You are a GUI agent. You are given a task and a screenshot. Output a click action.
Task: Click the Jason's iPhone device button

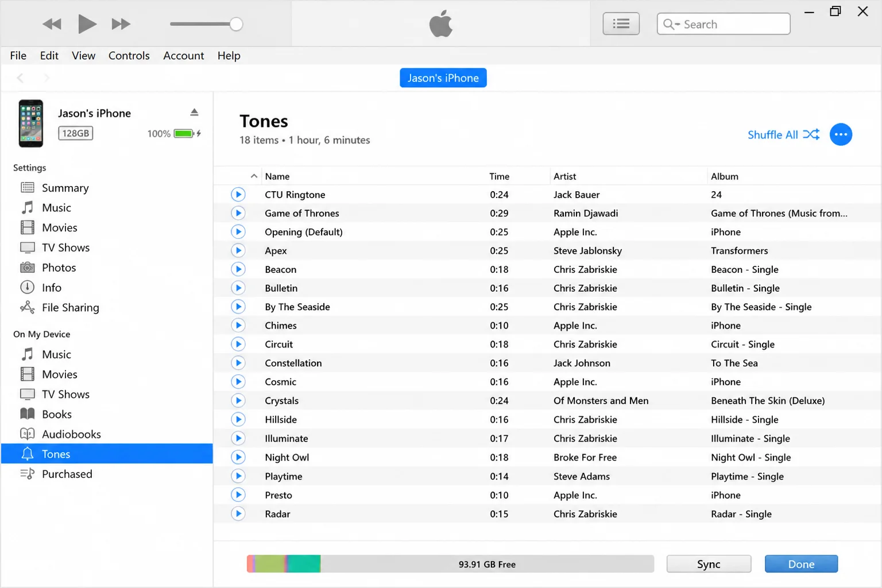443,78
